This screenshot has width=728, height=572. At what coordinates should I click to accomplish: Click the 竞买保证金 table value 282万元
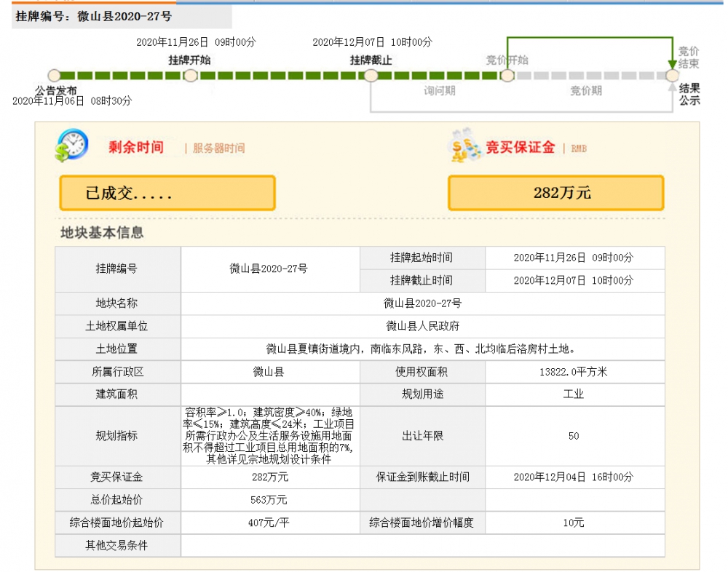(x=270, y=477)
